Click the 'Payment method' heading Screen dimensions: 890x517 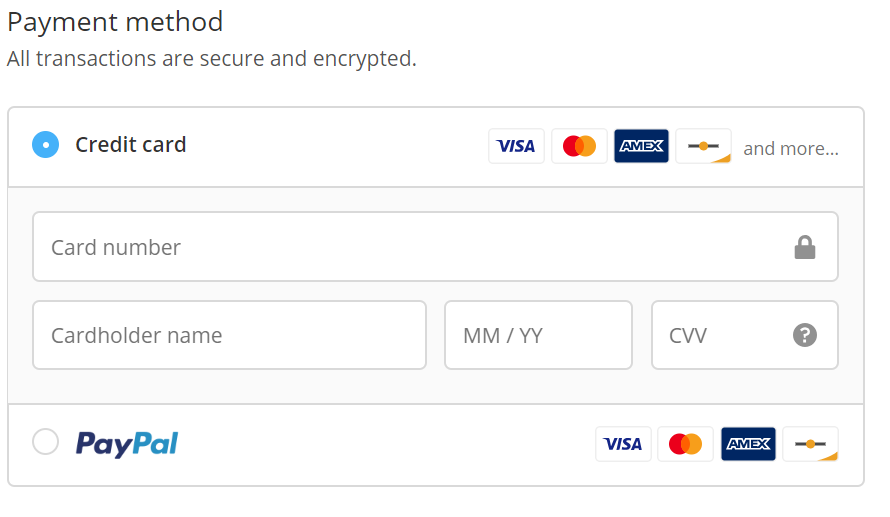tap(115, 23)
